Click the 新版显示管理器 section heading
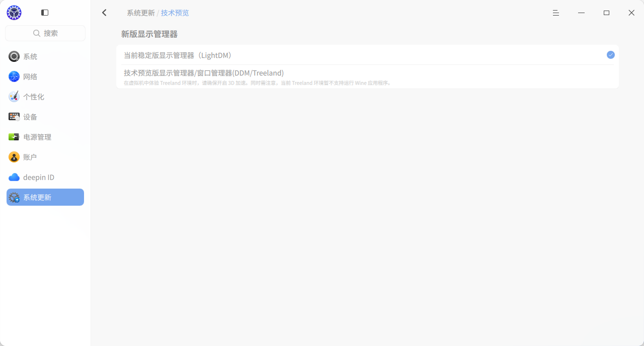The height and width of the screenshot is (346, 644). [149, 34]
